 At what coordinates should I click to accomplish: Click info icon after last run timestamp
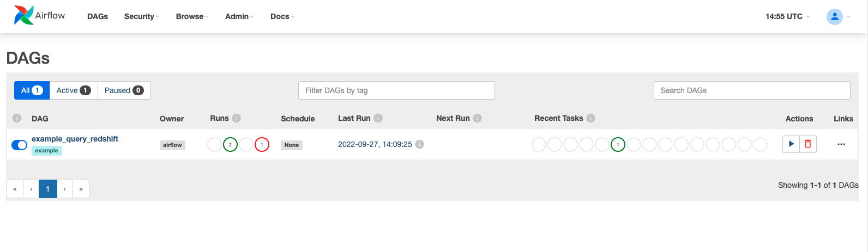click(420, 144)
